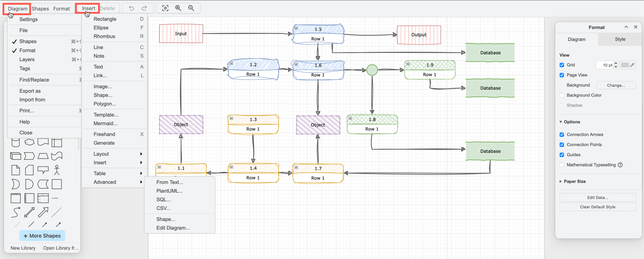Select the folded-corner note page shape
Image resolution: width=644 pixels, height=259 pixels.
pos(16,170)
